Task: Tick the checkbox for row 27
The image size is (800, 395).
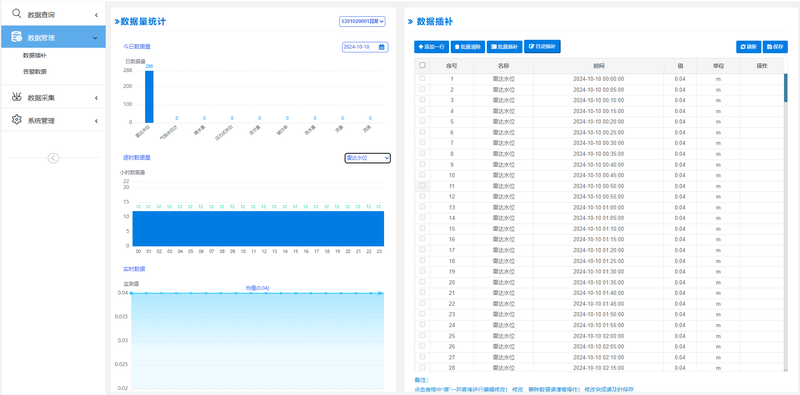Action: (422, 357)
